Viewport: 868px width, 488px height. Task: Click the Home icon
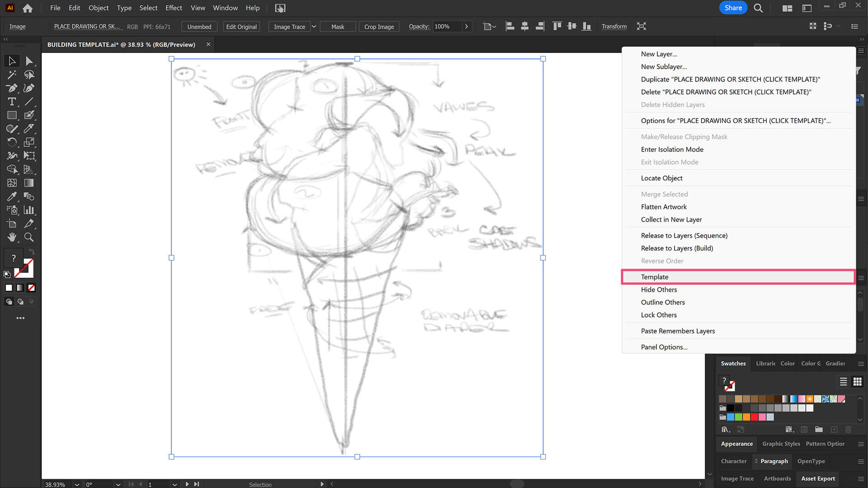(28, 8)
